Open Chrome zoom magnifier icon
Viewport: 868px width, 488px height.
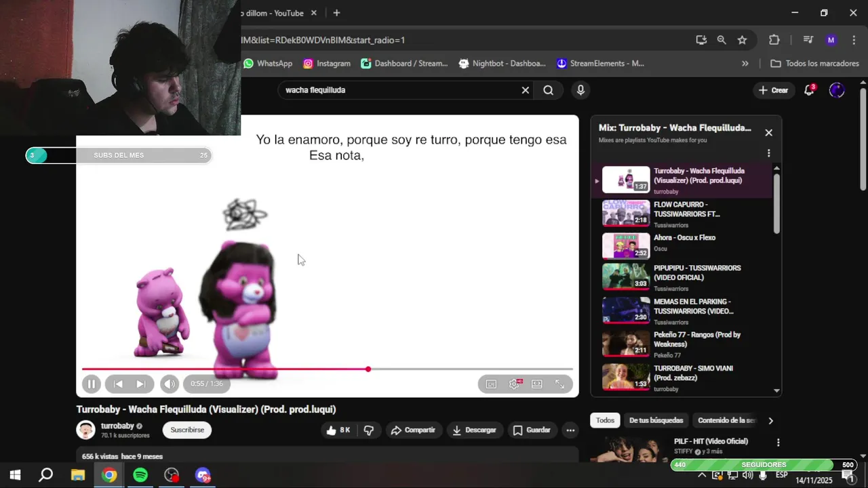[x=722, y=40]
